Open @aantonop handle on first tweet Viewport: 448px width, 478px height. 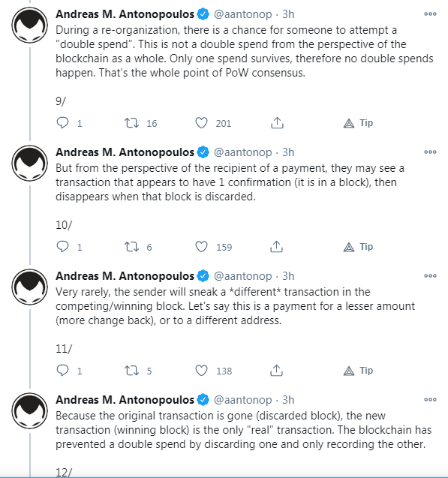pos(242,14)
